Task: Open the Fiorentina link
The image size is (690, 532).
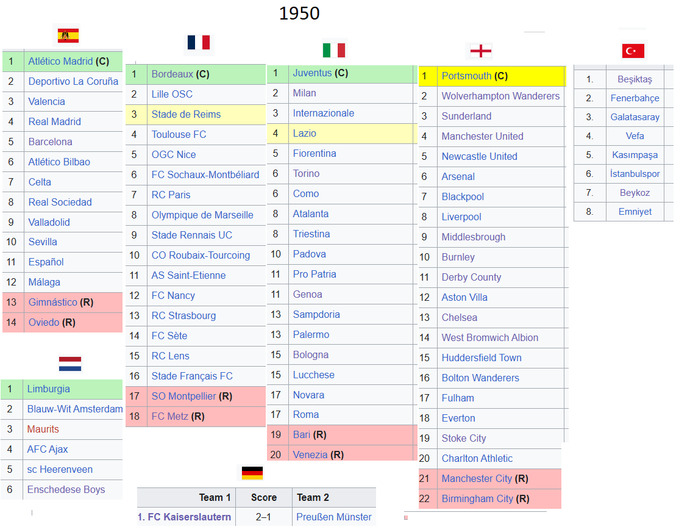Action: 315,154
